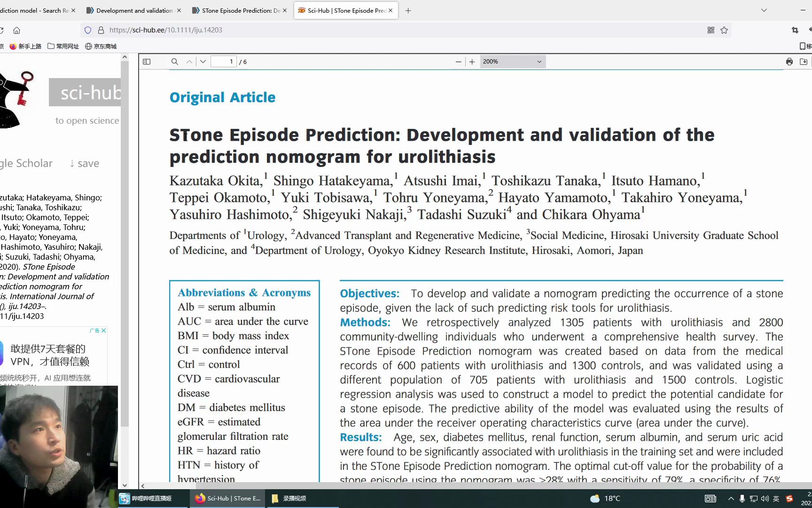Download the PDF file
The width and height of the screenshot is (812, 508).
pos(804,62)
